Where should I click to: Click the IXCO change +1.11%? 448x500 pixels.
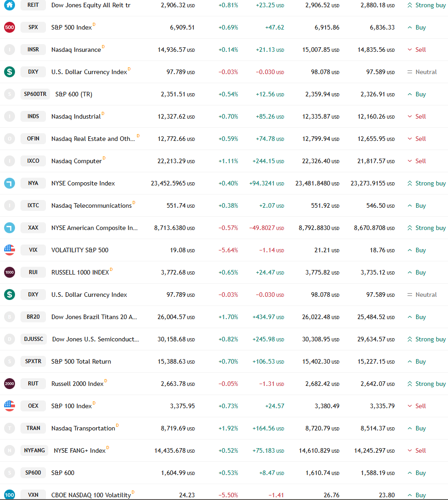(228, 161)
